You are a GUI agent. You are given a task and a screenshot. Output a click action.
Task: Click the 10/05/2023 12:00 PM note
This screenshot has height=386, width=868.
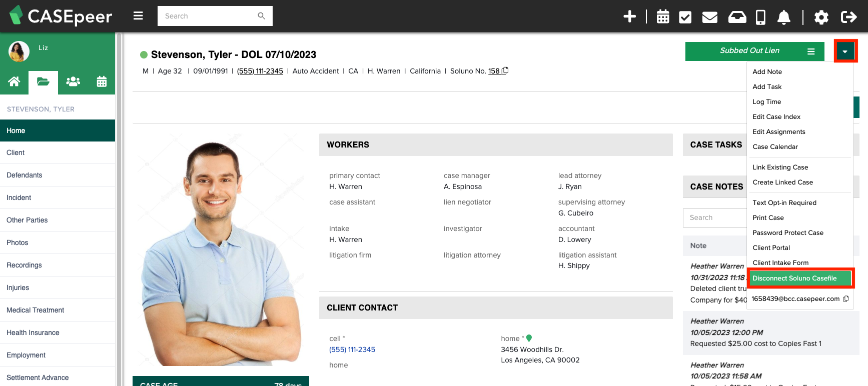[771, 332]
